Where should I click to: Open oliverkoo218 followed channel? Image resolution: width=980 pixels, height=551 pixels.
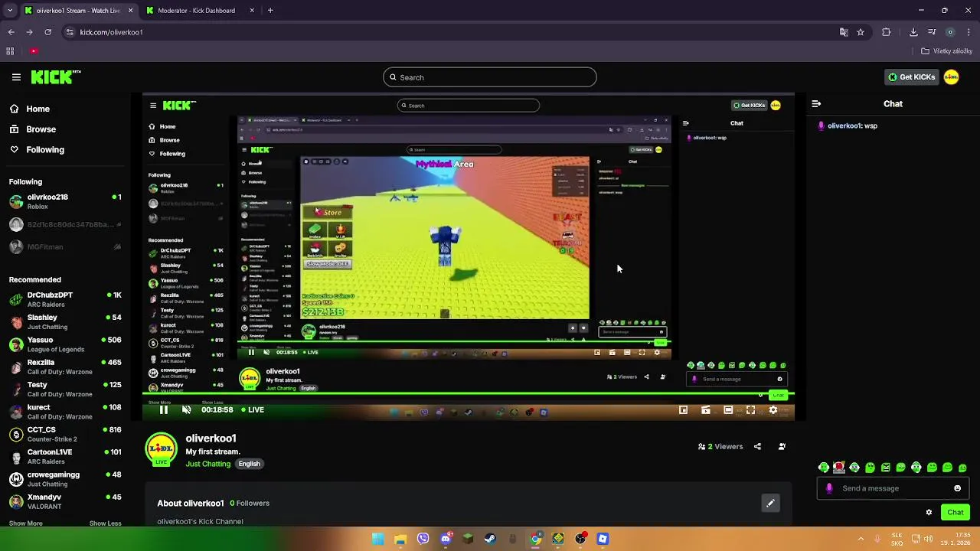click(x=65, y=201)
